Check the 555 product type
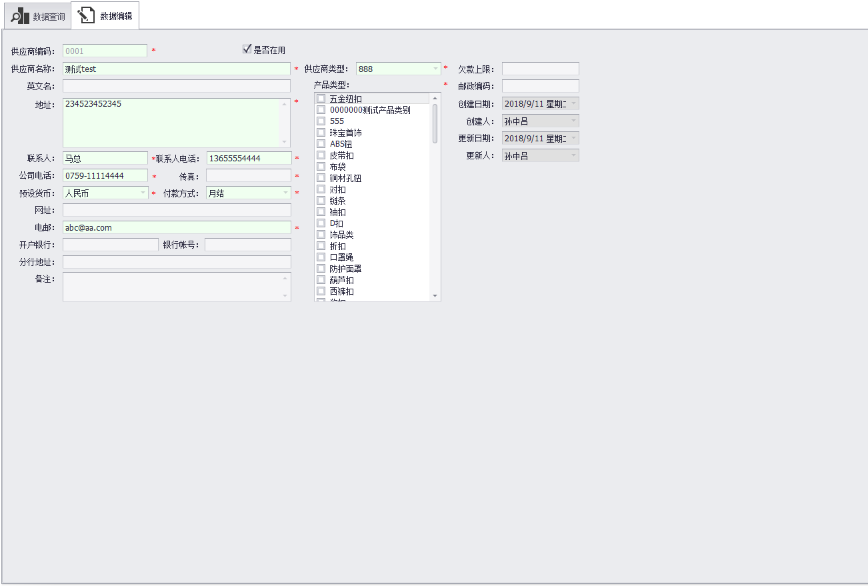 click(x=321, y=121)
